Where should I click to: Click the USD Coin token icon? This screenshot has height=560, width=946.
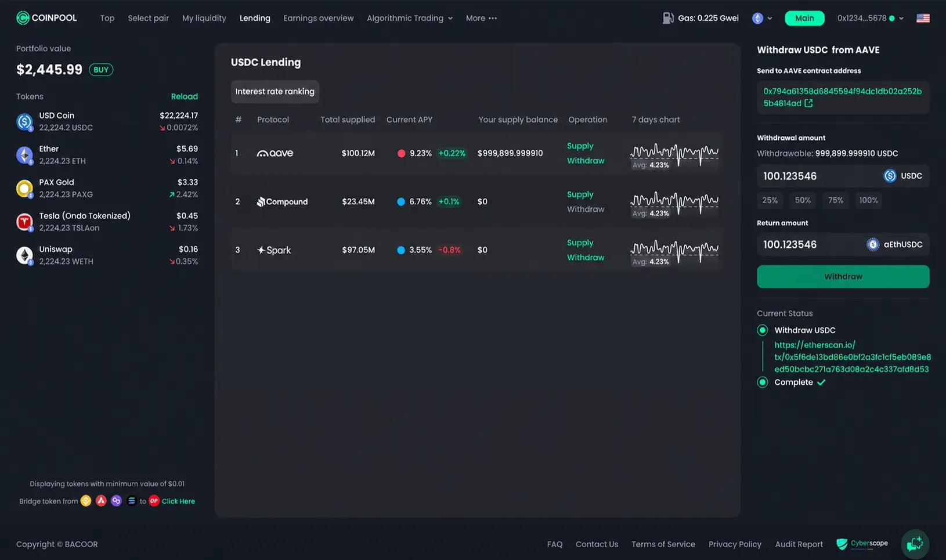pyautogui.click(x=24, y=122)
